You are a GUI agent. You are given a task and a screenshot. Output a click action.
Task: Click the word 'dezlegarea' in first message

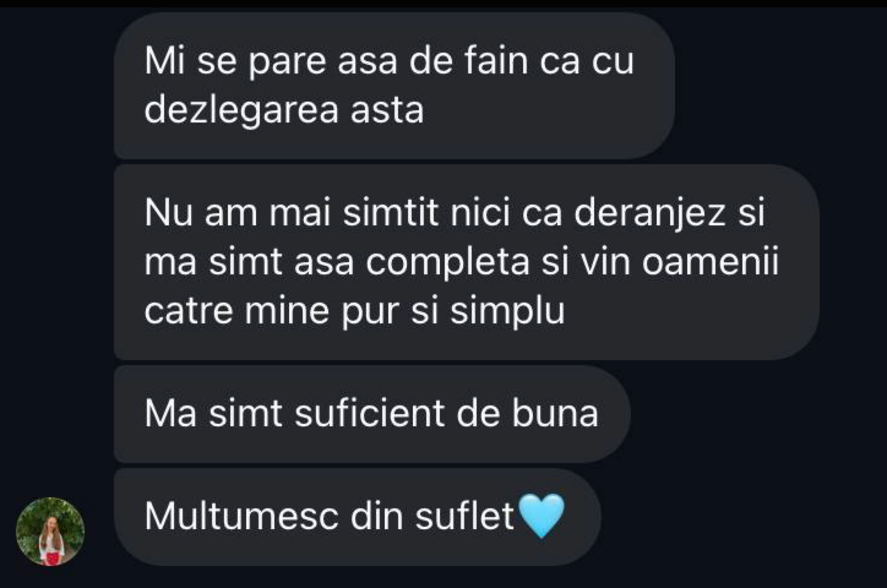[x=241, y=111]
